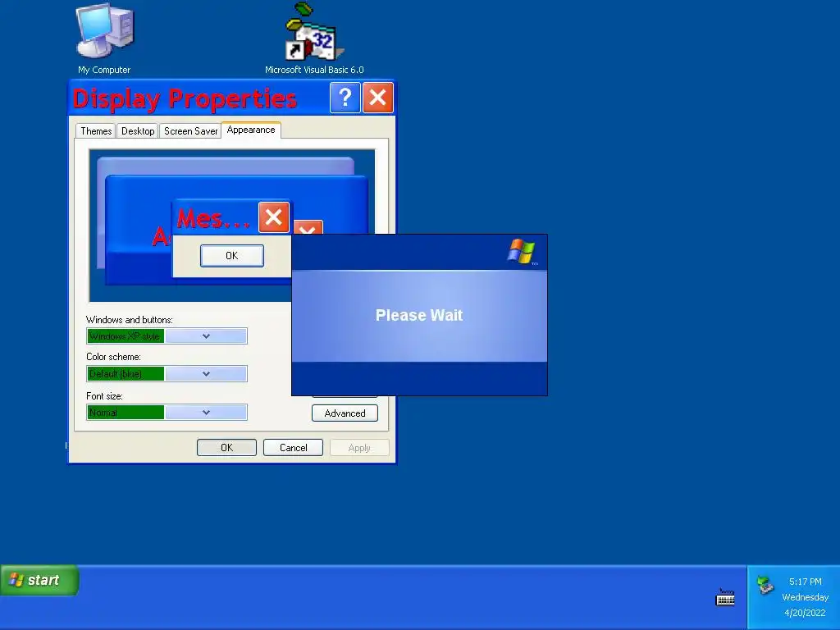Open the Advanced appearance settings
This screenshot has height=630, width=840.
click(x=345, y=413)
